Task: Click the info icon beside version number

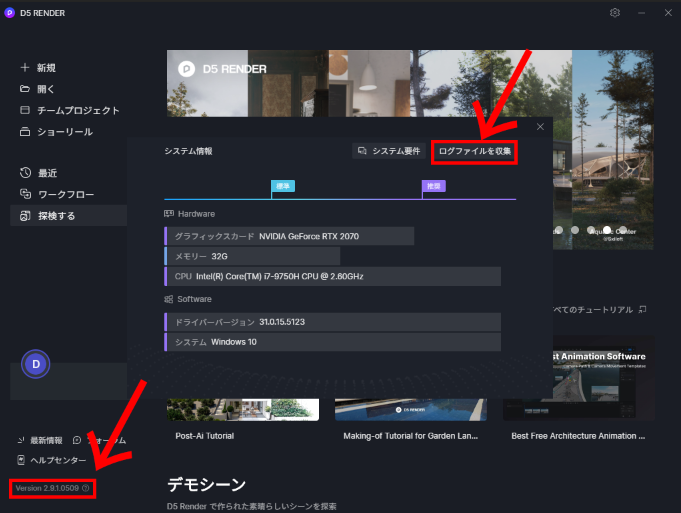Action: (x=86, y=488)
